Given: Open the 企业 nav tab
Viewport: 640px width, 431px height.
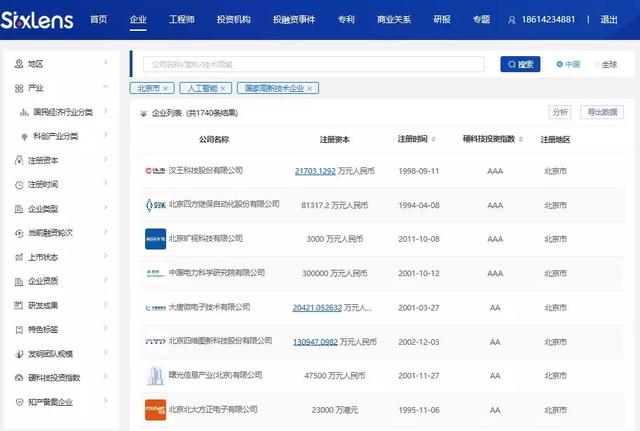Looking at the screenshot, I should coord(138,19).
